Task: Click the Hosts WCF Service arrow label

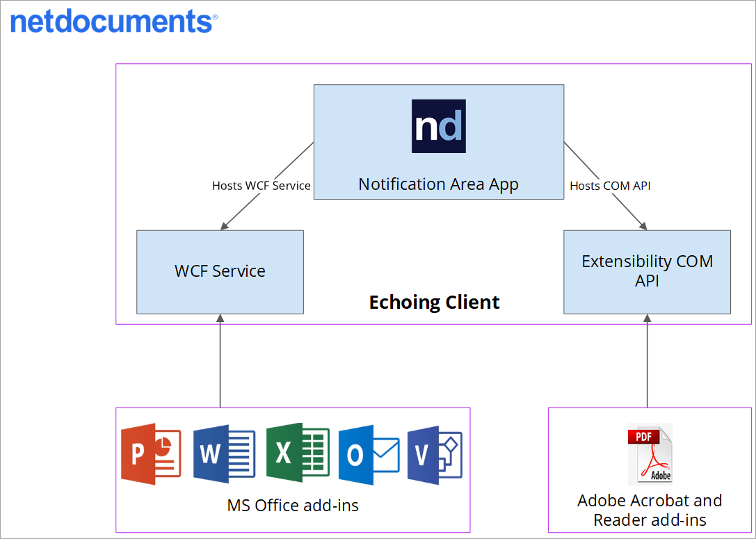Action: pos(261,186)
